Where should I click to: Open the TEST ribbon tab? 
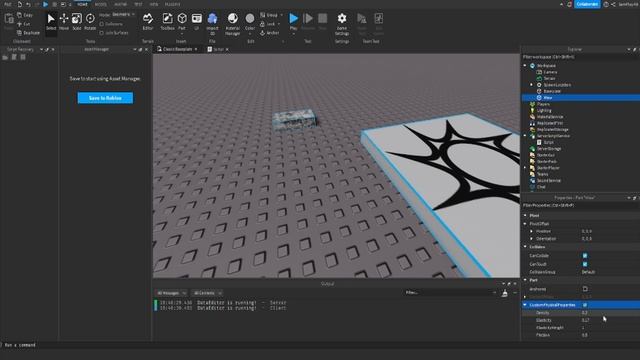(138, 4)
